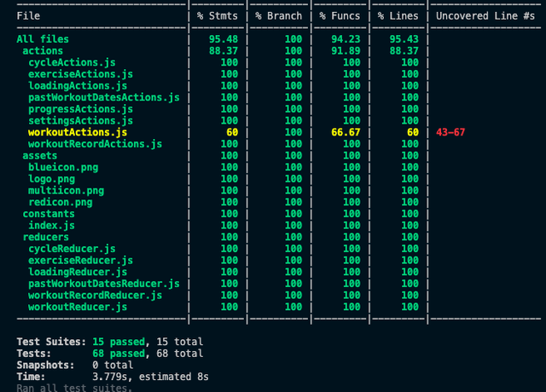The width and height of the screenshot is (546, 392).
Task: Select the multiicon.png file name
Action: coord(67,191)
